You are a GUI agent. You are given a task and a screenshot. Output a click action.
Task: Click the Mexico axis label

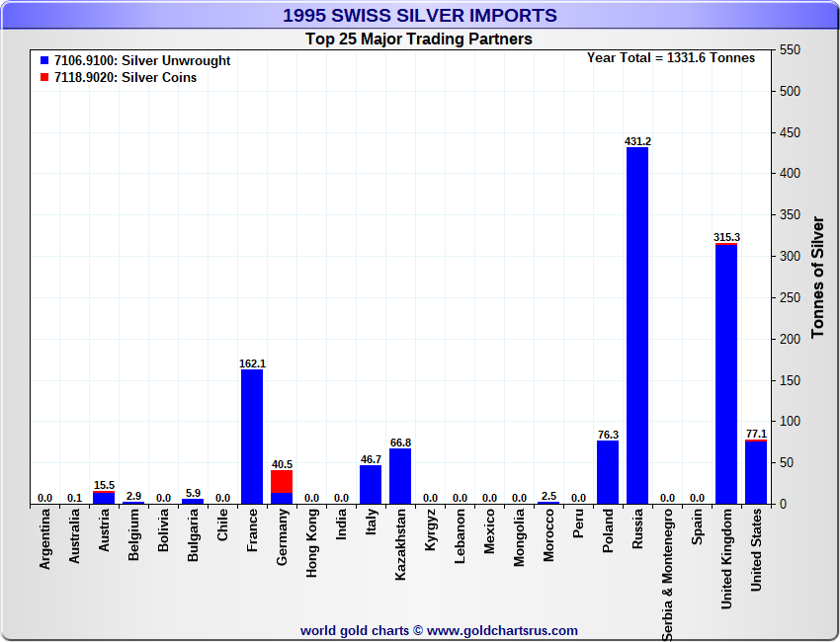tap(489, 531)
